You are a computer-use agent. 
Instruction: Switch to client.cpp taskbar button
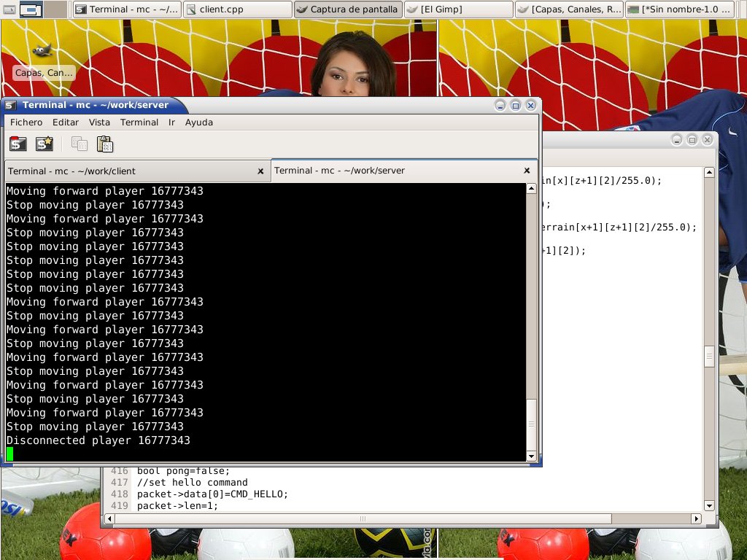click(238, 9)
